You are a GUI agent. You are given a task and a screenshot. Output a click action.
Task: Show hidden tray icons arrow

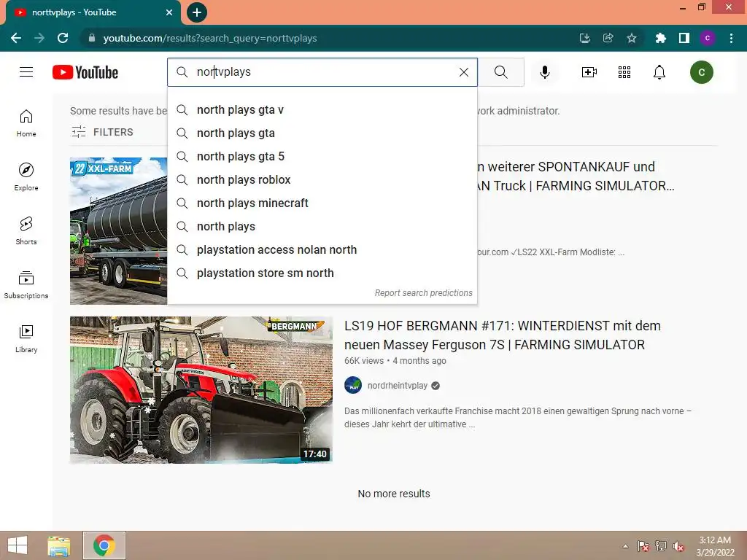(x=625, y=546)
